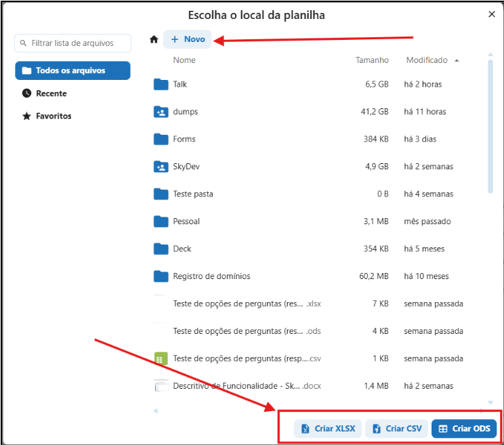Sort list by Tamanho column
The height and width of the screenshot is (445, 504).
pos(372,60)
